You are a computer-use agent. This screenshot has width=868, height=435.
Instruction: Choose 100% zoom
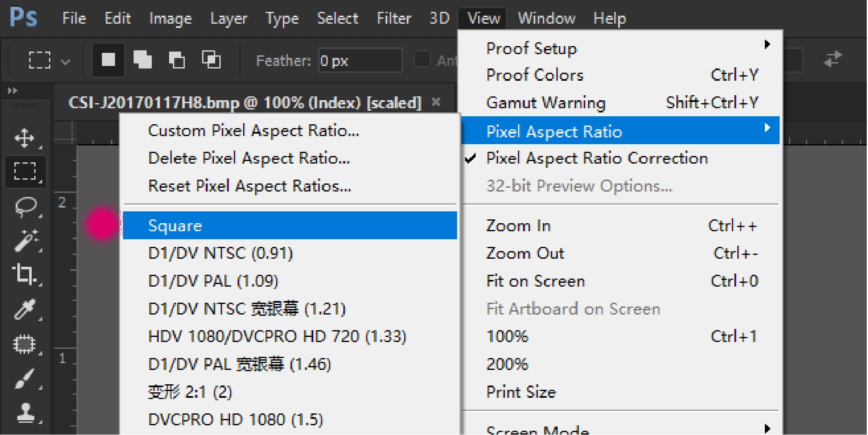coord(620,337)
